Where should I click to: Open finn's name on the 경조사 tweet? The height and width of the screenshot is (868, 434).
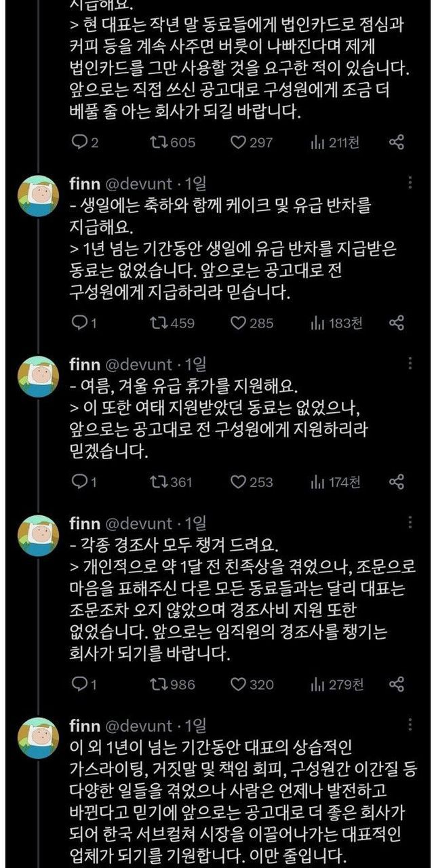85,523
